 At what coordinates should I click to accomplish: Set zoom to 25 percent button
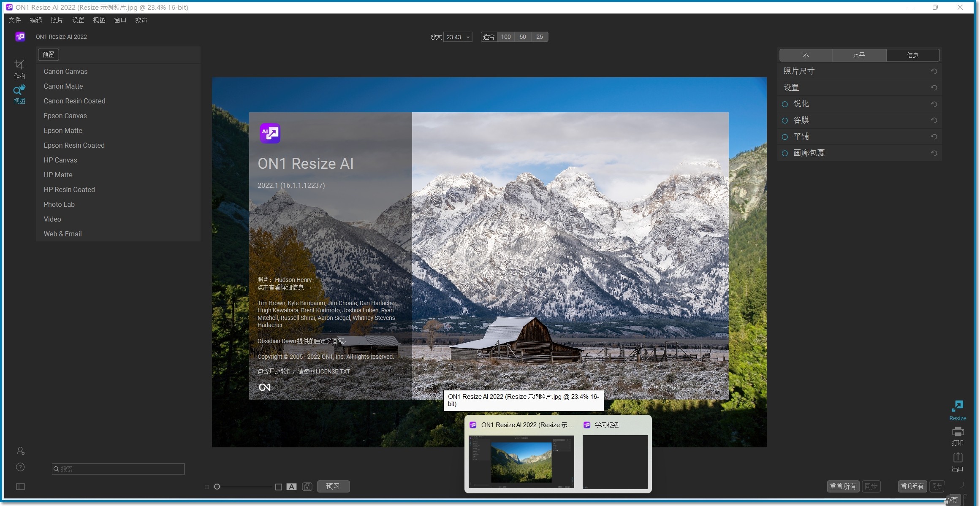click(x=540, y=37)
